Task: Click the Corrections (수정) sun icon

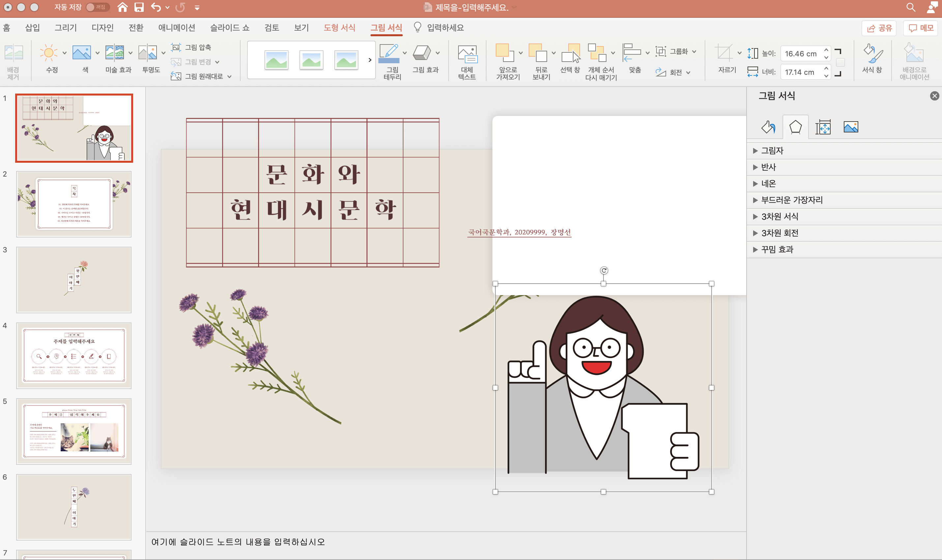Action: coord(49,53)
